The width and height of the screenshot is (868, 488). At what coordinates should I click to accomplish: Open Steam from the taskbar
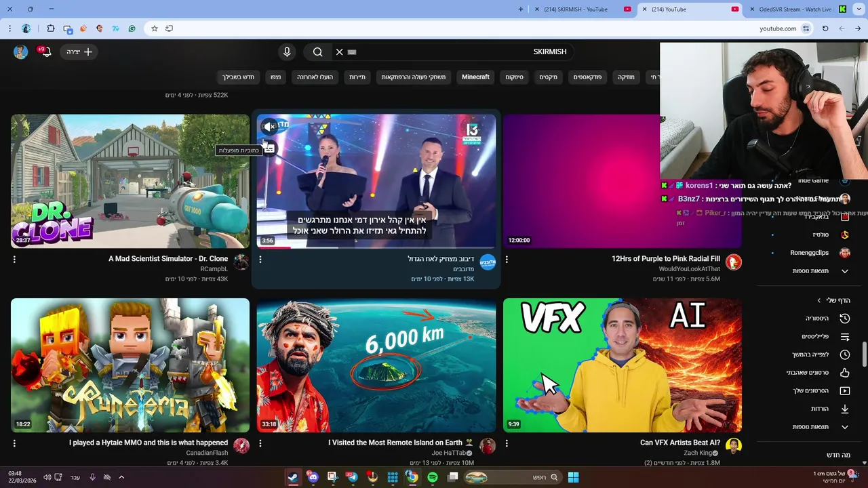pos(293,477)
